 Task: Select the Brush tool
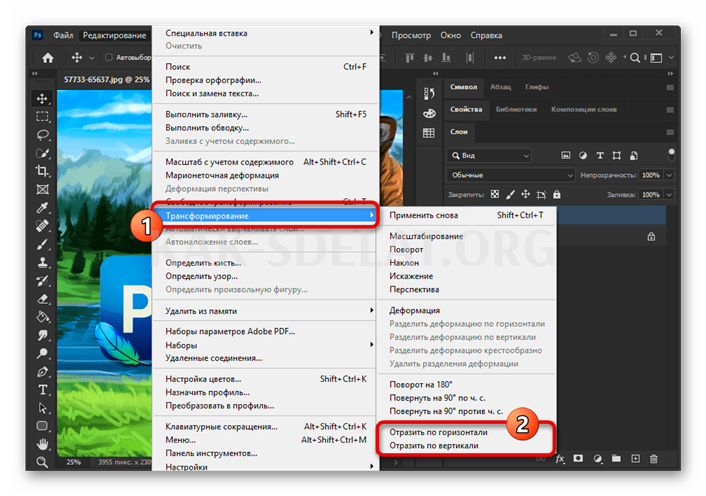click(42, 244)
